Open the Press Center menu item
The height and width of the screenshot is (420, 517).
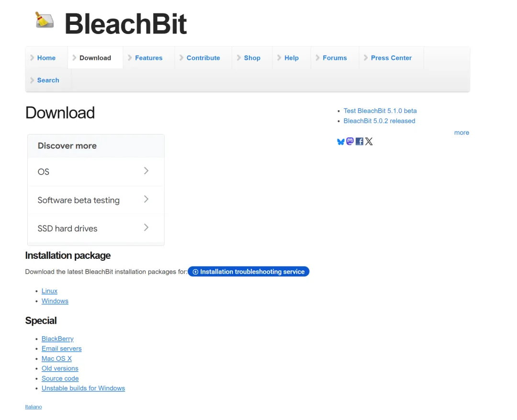(391, 58)
